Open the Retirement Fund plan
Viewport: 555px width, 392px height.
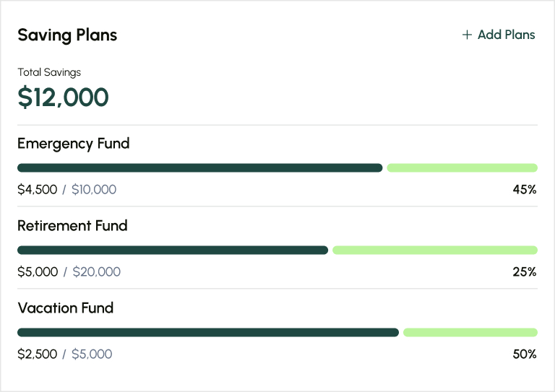72,226
